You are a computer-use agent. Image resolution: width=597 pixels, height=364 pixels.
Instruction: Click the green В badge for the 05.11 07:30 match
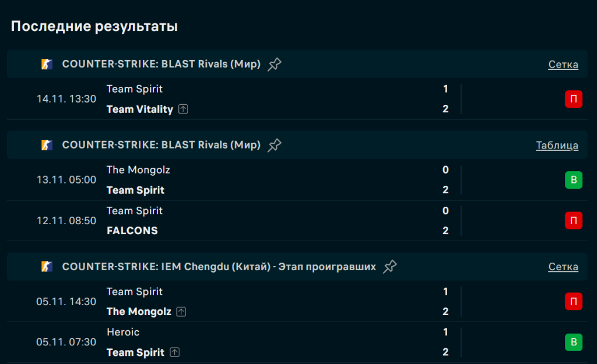click(573, 342)
